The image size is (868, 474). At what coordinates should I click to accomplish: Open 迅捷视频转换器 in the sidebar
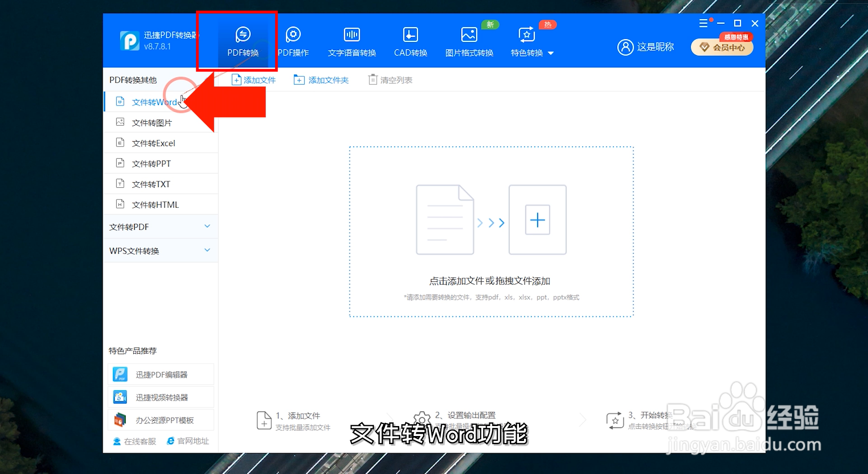pos(160,397)
